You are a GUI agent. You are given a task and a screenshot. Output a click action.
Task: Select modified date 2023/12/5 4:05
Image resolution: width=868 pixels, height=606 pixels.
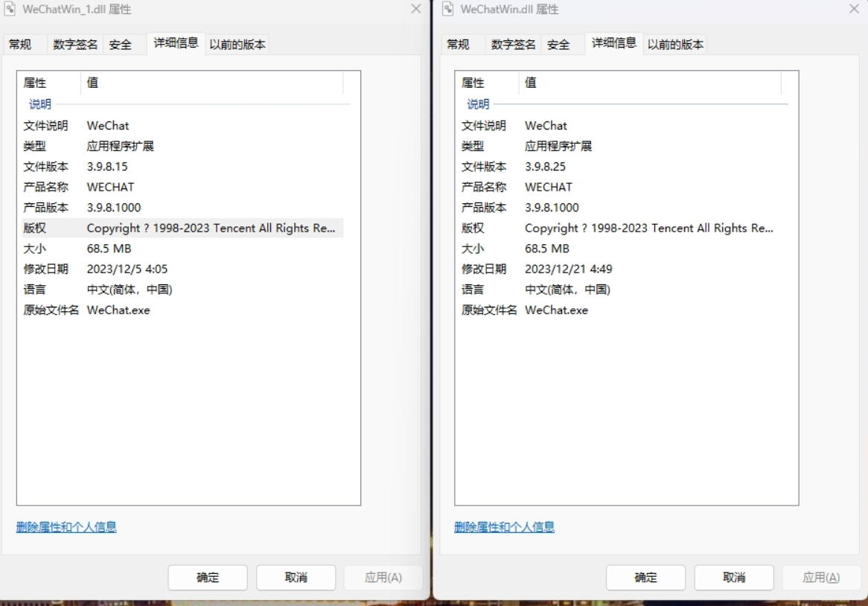(127, 269)
